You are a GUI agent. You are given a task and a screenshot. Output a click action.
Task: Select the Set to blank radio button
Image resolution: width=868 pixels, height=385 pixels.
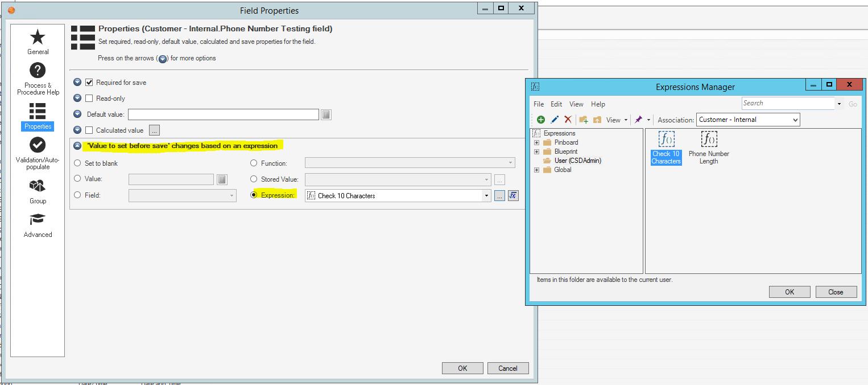tap(78, 163)
